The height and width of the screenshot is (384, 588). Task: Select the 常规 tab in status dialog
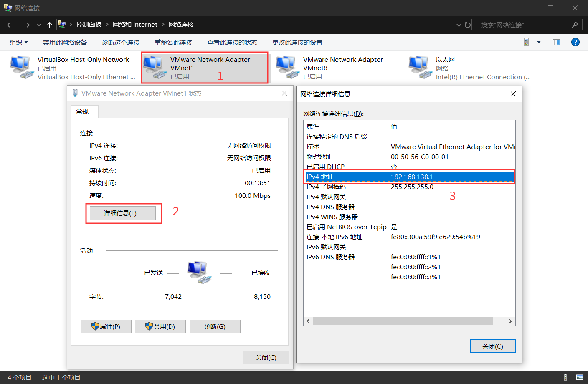point(85,112)
